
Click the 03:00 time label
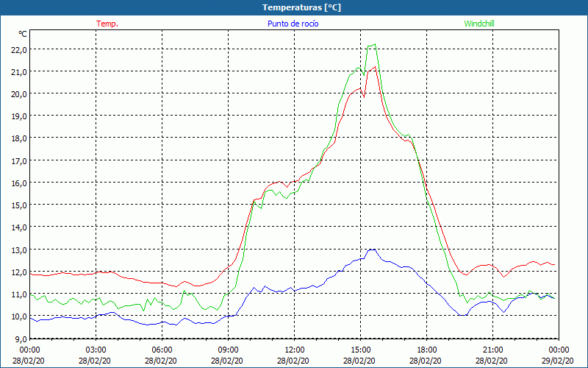pyautogui.click(x=96, y=350)
